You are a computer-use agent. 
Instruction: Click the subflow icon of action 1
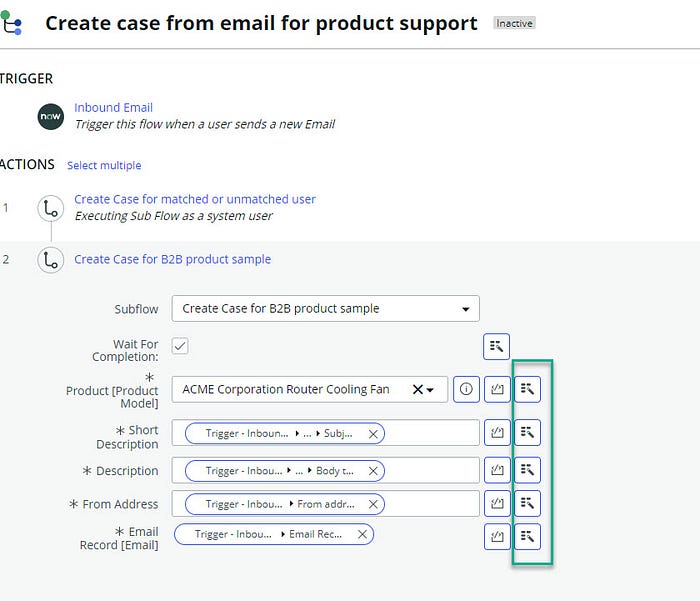(50, 208)
